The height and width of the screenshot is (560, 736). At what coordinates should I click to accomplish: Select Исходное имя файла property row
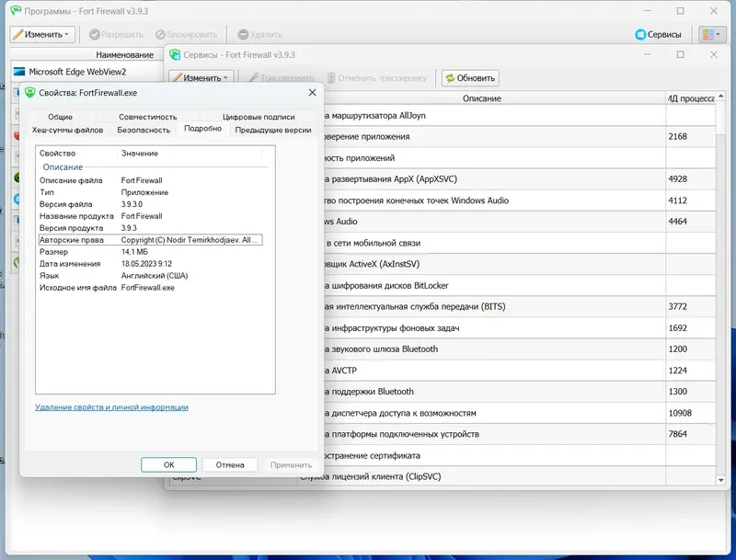coord(150,288)
